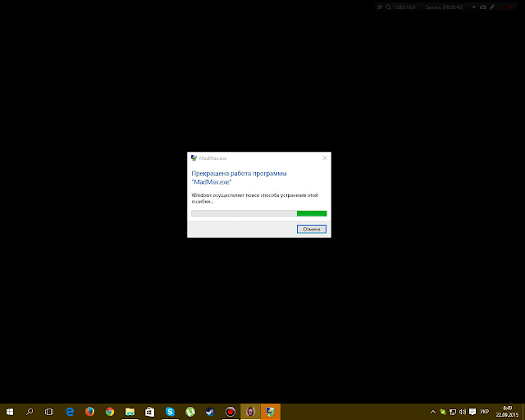This screenshot has width=525, height=420.
Task: Click the highlighted error-report taskbar icon
Action: pyautogui.click(x=271, y=412)
